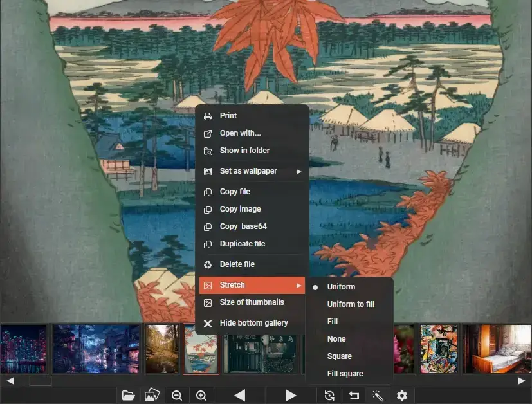
Task: Click the magic wand effects icon
Action: [377, 395]
